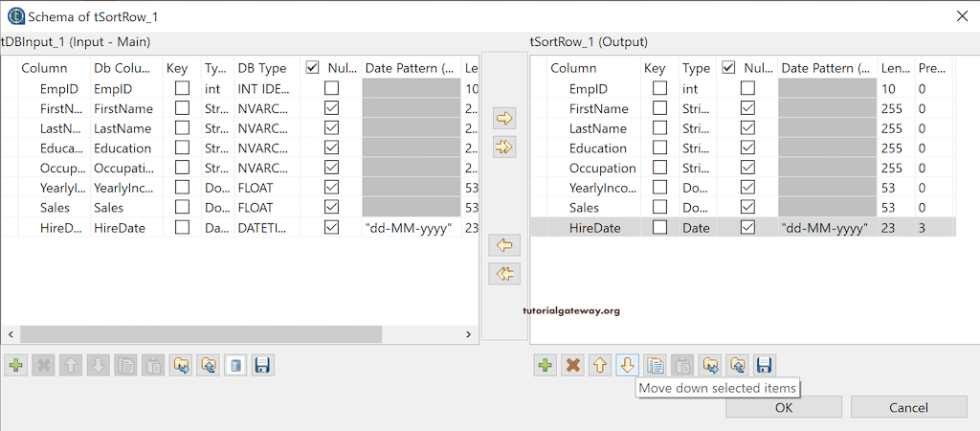Copy selected columns to output with single right arrow
This screenshot has height=431, width=980.
click(x=504, y=118)
